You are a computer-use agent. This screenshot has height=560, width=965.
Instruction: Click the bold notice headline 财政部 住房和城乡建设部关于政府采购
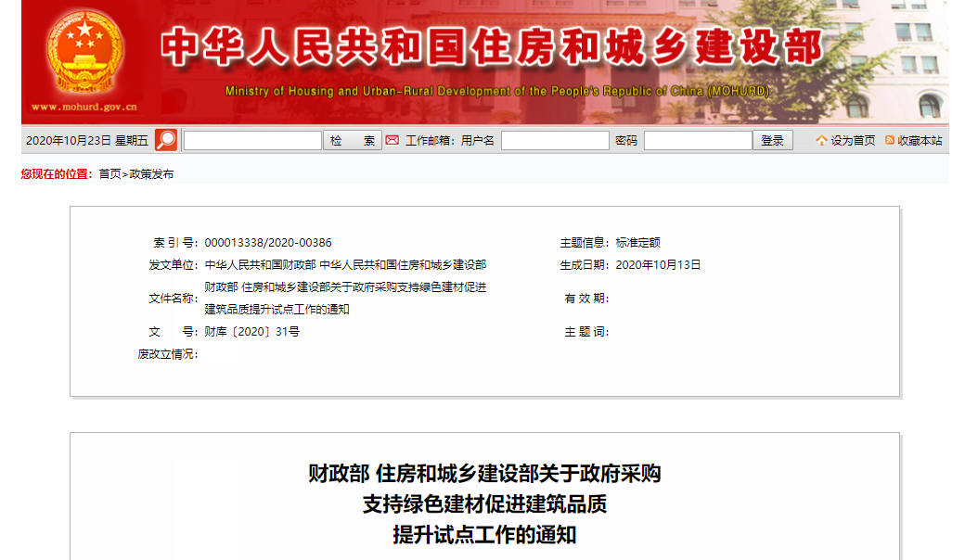484,474
